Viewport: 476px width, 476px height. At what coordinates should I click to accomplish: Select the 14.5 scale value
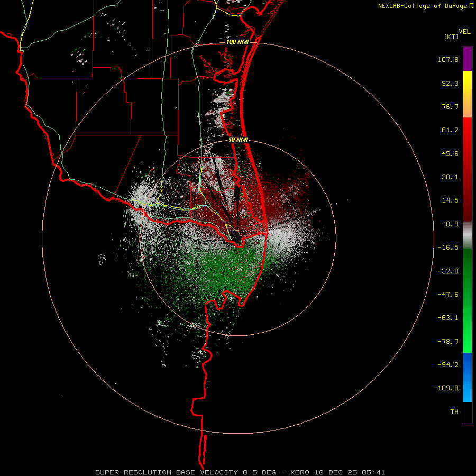450,200
